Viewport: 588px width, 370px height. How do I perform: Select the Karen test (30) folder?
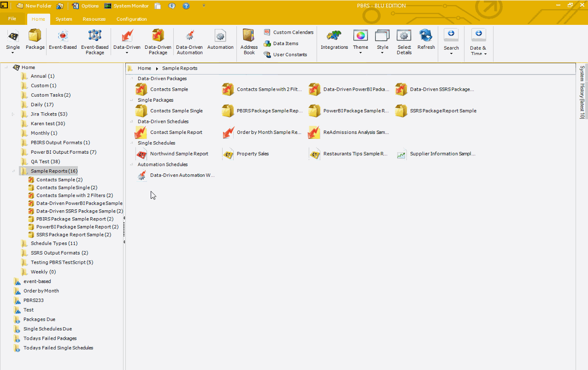pos(43,124)
